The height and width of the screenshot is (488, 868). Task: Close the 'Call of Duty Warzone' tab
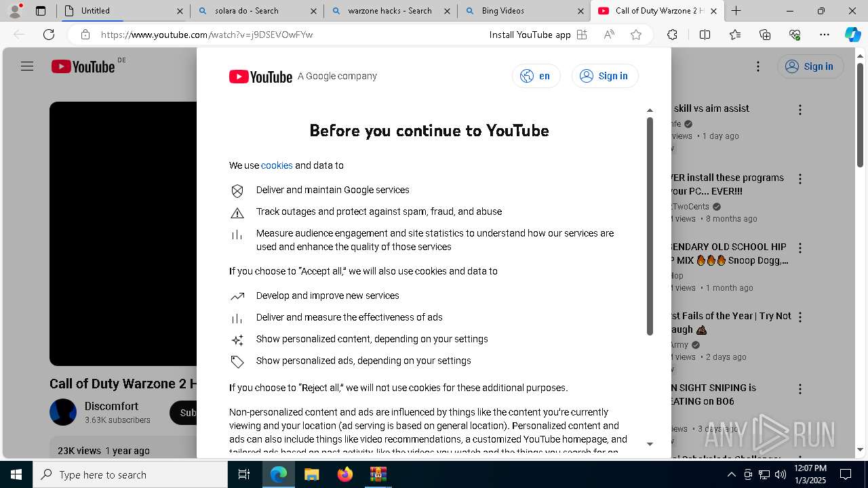pyautogui.click(x=713, y=11)
